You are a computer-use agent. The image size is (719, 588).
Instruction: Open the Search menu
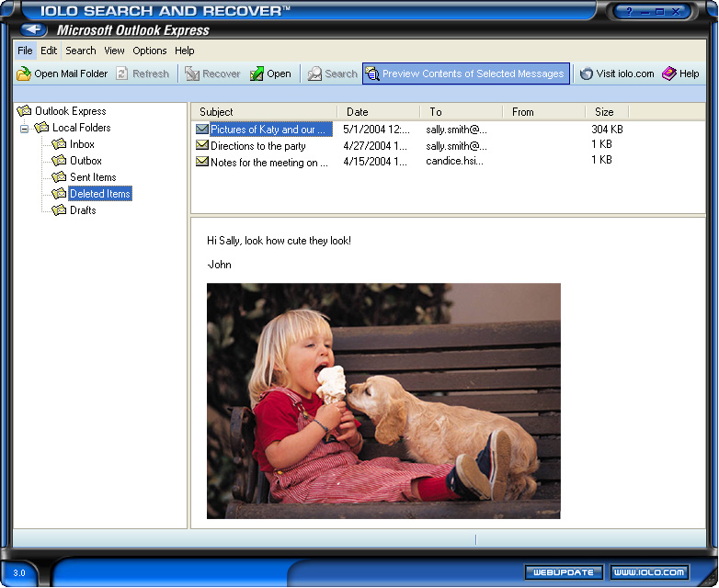click(81, 51)
